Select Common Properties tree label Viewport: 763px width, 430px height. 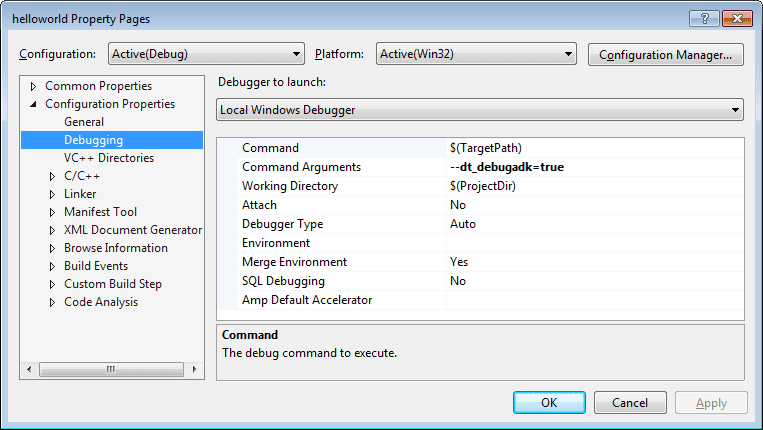click(98, 86)
